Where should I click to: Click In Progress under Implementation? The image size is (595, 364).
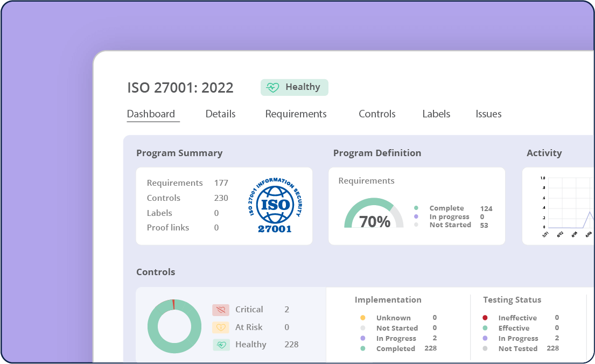pyautogui.click(x=396, y=339)
